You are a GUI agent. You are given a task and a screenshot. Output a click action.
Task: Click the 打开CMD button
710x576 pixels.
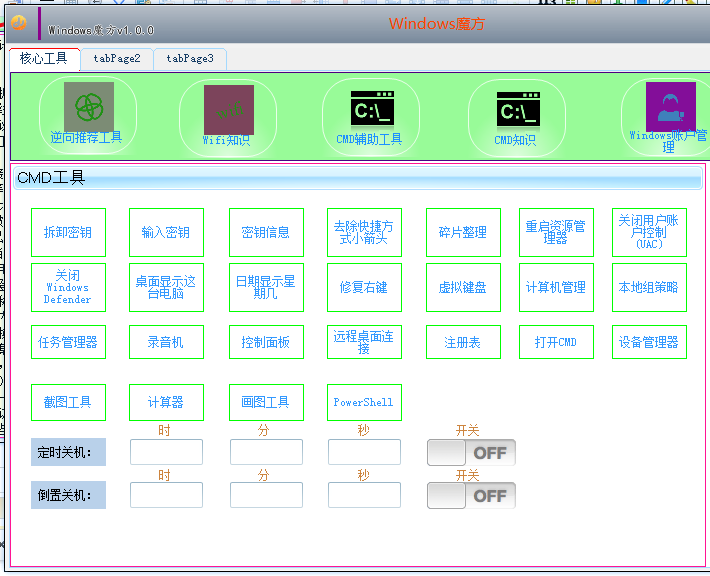tap(556, 342)
